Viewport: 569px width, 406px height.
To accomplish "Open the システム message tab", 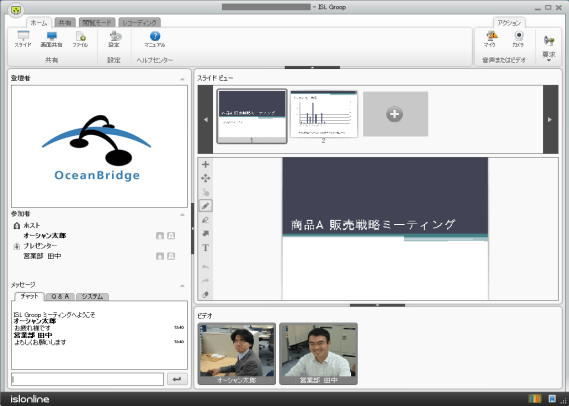I will [x=93, y=296].
